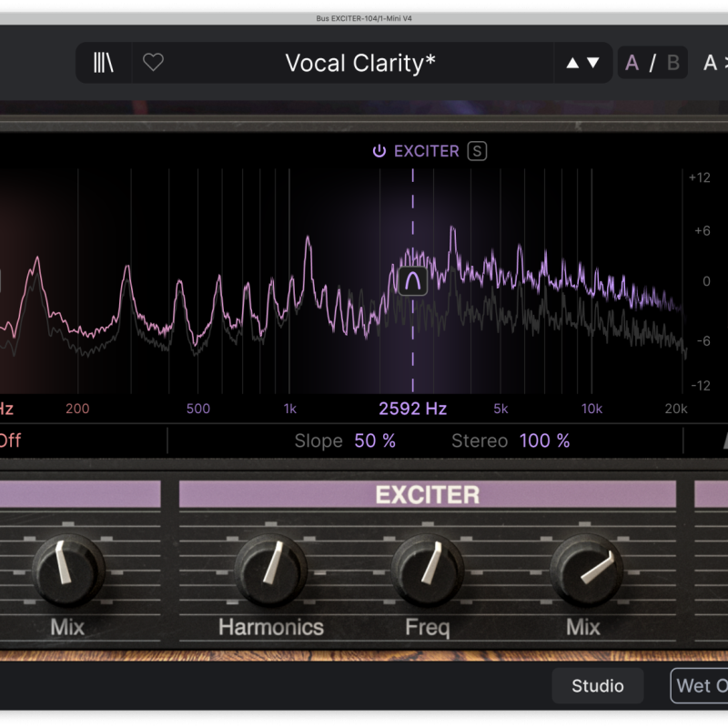This screenshot has height=728, width=728.
Task: Open the preset library browser icon
Action: tap(103, 62)
